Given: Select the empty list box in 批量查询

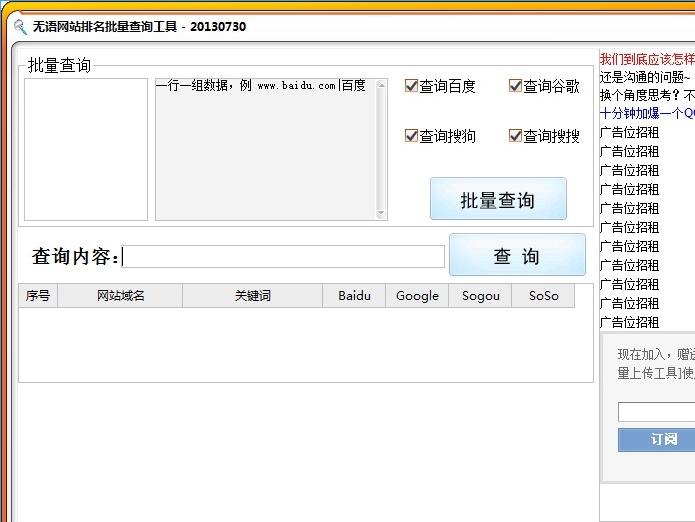Looking at the screenshot, I should click(86, 149).
